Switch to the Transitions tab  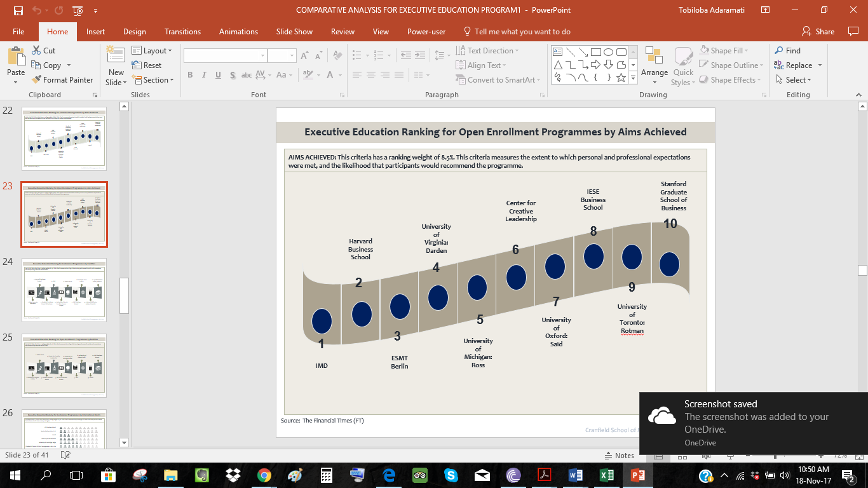(x=183, y=32)
